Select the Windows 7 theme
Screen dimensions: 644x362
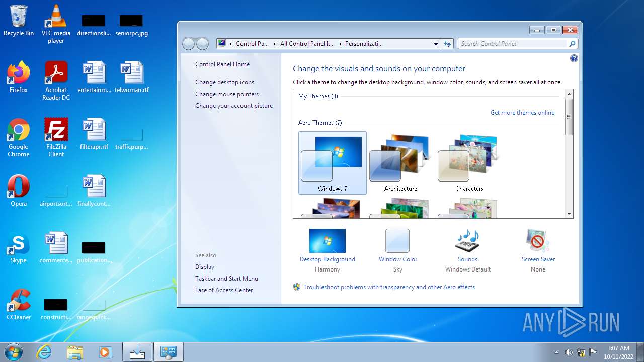click(x=333, y=163)
